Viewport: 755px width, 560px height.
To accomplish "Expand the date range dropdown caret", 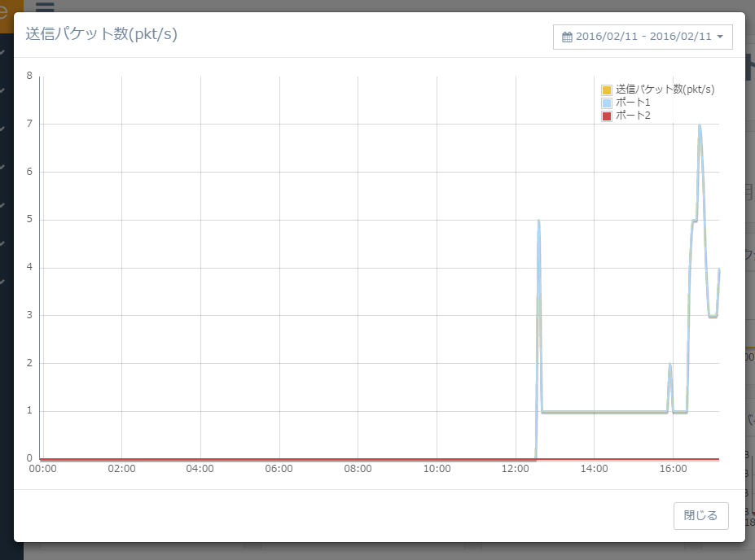I will point(720,37).
